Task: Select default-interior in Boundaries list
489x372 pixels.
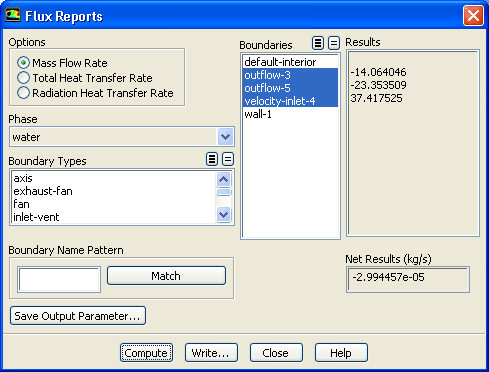Action: click(x=290, y=62)
